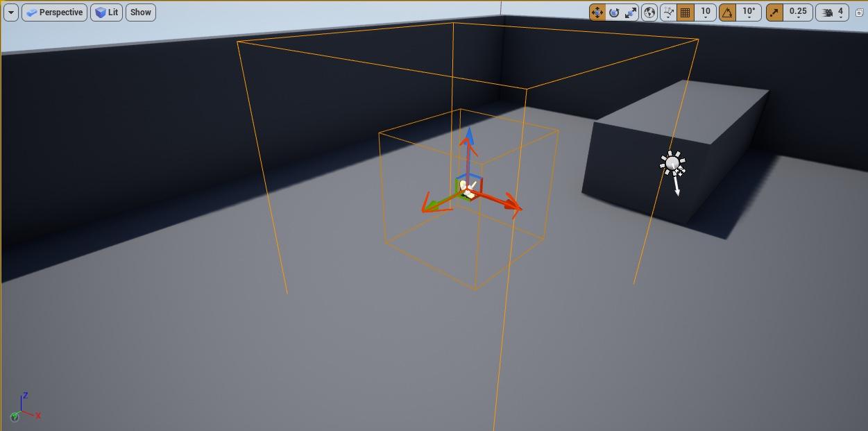Select the scale transform tool
Image resolution: width=868 pixels, height=431 pixels.
(631, 12)
